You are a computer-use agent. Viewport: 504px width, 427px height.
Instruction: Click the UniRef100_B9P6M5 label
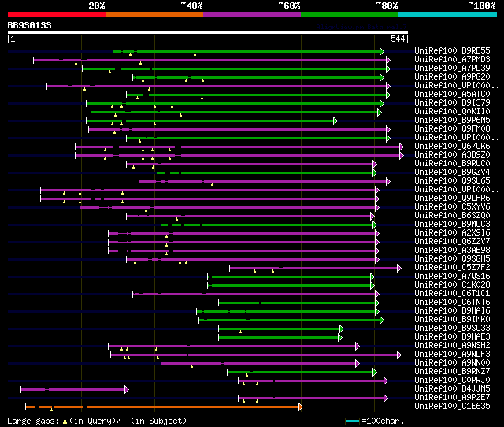452,121
